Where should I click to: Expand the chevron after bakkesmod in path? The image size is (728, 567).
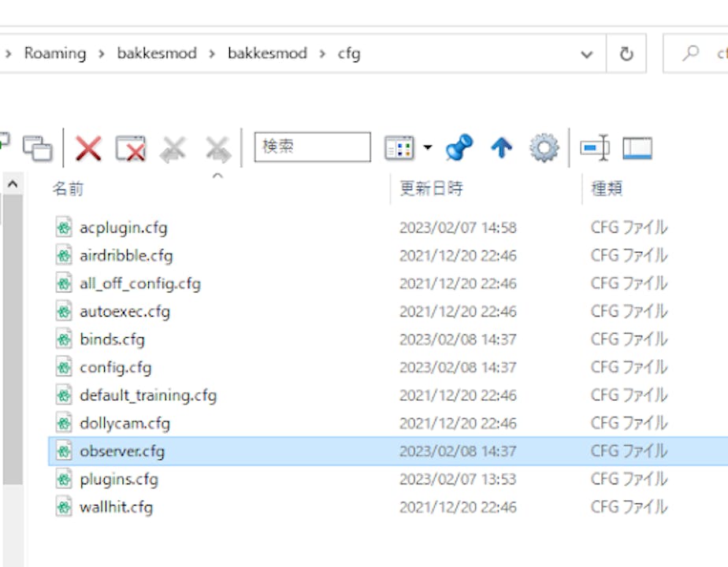[x=212, y=54]
